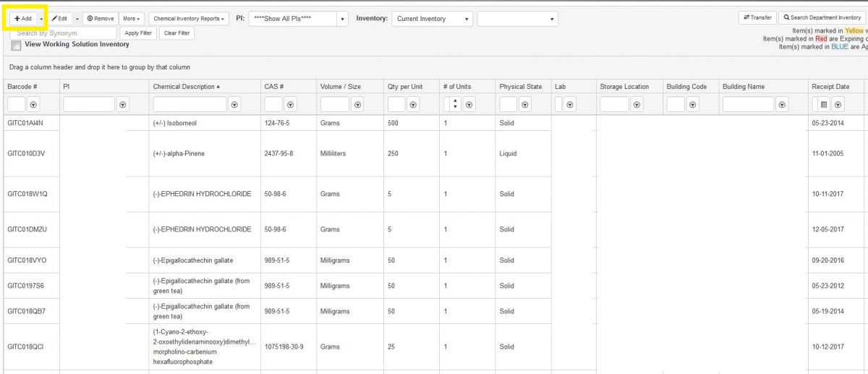Sort by Chemical Description column header

(184, 87)
